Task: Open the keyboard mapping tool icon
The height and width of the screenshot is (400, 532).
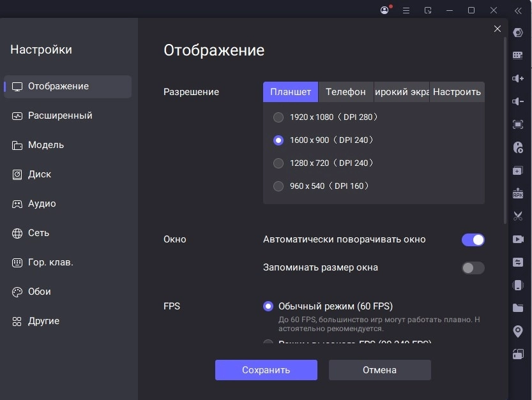Action: click(x=518, y=56)
